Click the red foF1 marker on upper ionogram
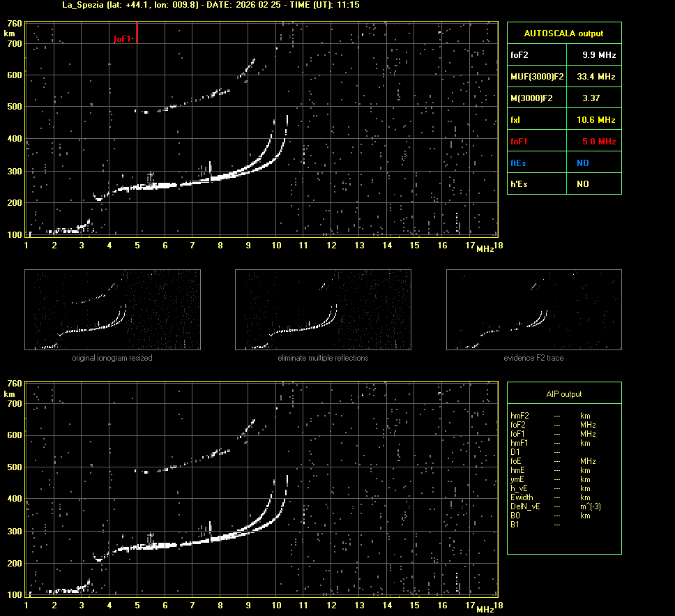The height and width of the screenshot is (616, 675). (122, 39)
